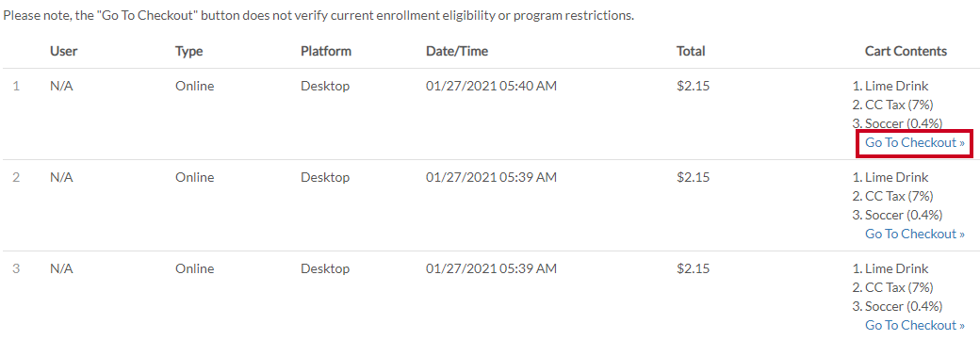Image resolution: width=980 pixels, height=340 pixels.
Task: Click the Cart Contents column header
Action: pos(906,51)
